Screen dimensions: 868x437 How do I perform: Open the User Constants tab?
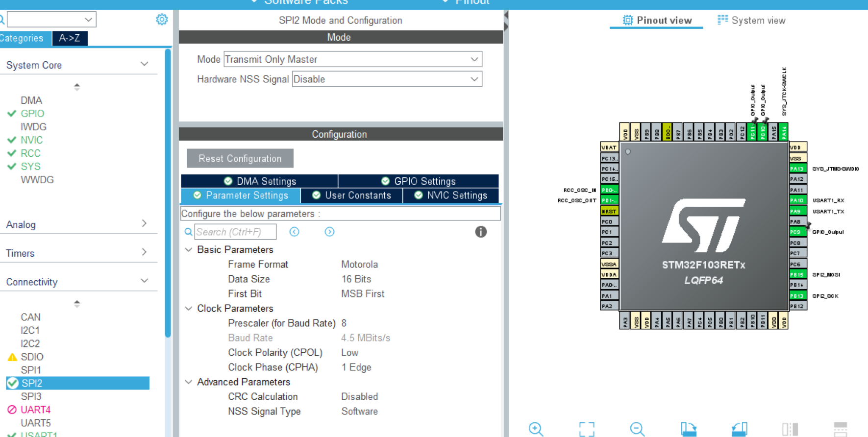[351, 195]
